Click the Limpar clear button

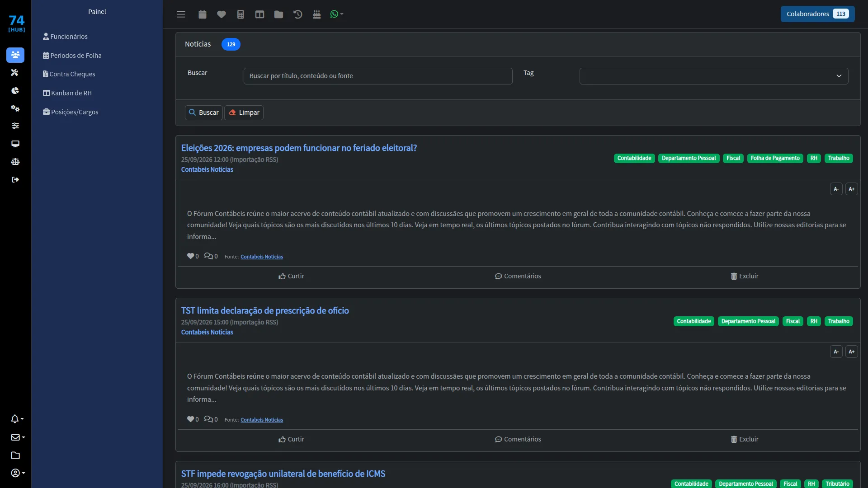(244, 113)
